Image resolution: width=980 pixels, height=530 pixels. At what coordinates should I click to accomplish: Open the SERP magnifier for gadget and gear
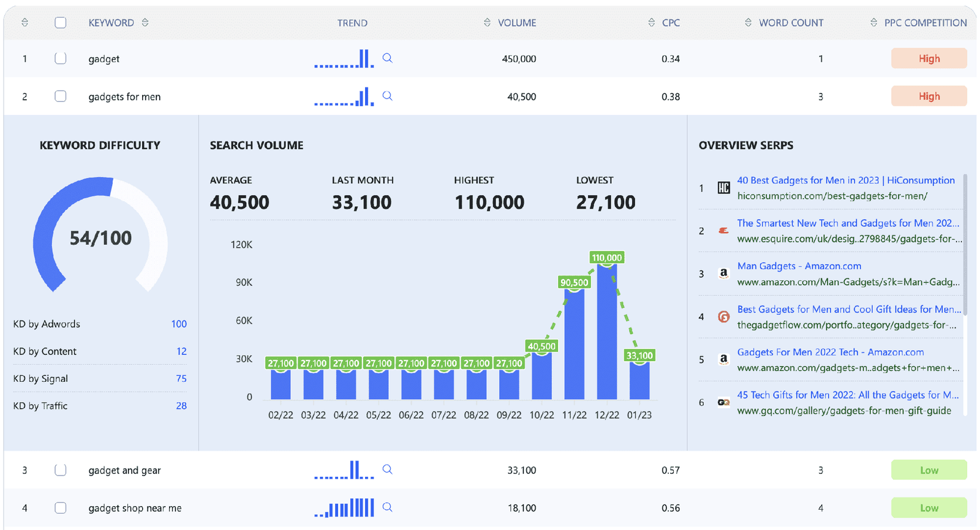(x=387, y=469)
